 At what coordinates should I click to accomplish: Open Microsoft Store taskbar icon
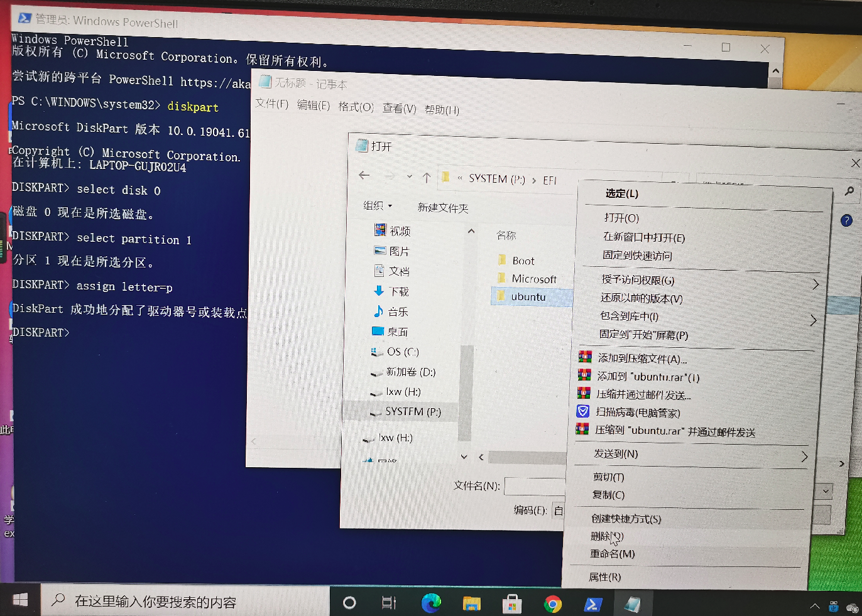pos(512,604)
